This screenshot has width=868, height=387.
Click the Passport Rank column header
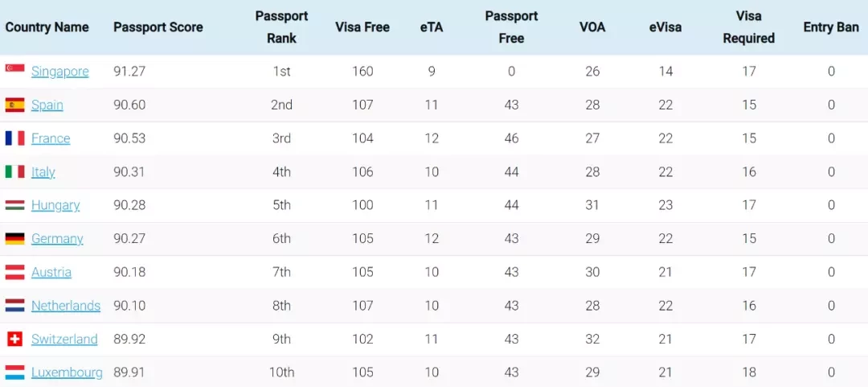pyautogui.click(x=282, y=27)
